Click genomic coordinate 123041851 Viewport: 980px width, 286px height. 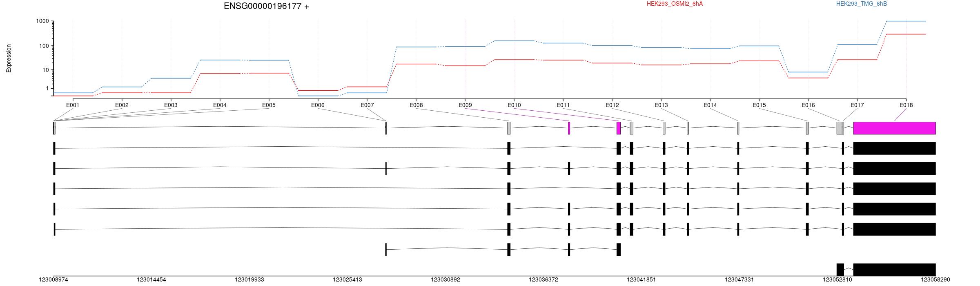pyautogui.click(x=641, y=280)
